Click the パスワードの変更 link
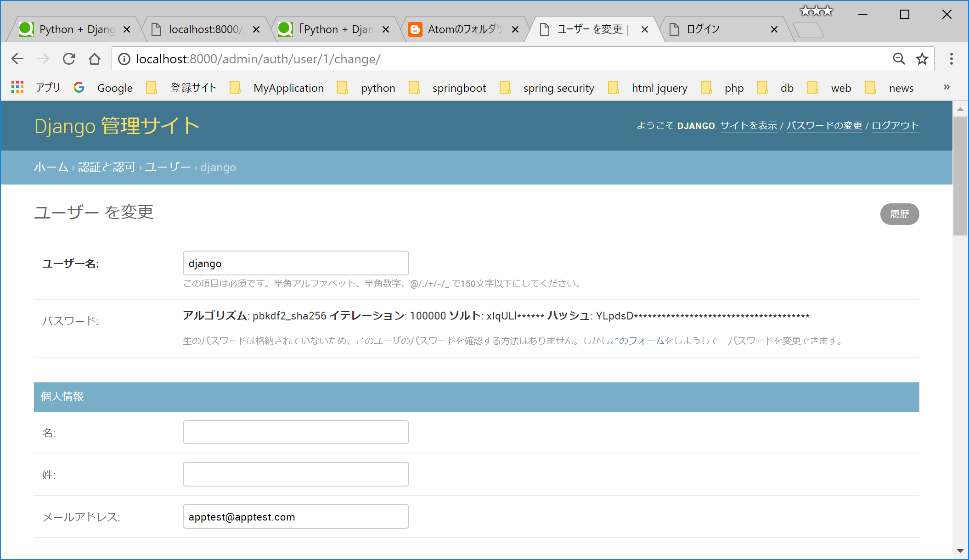 [824, 126]
